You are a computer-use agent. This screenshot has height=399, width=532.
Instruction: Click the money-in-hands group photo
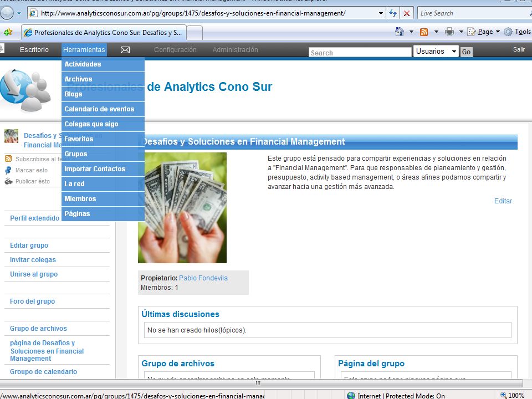pos(182,208)
